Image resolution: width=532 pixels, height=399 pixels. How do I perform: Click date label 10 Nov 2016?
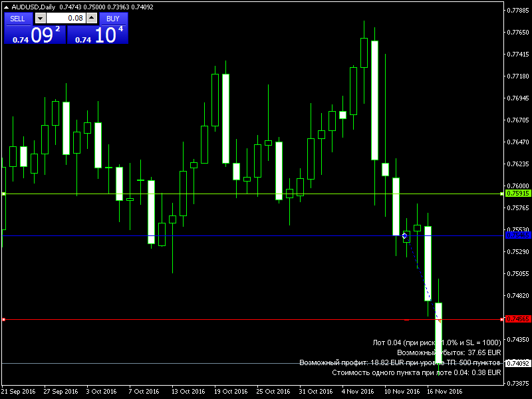[402, 391]
